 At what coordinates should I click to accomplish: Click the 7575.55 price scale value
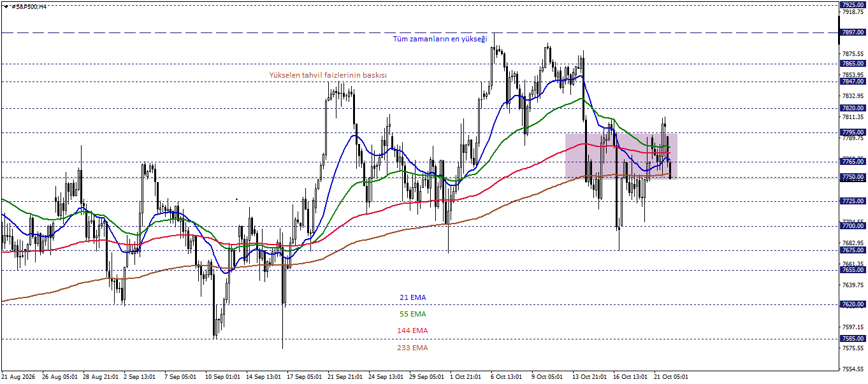(x=853, y=348)
